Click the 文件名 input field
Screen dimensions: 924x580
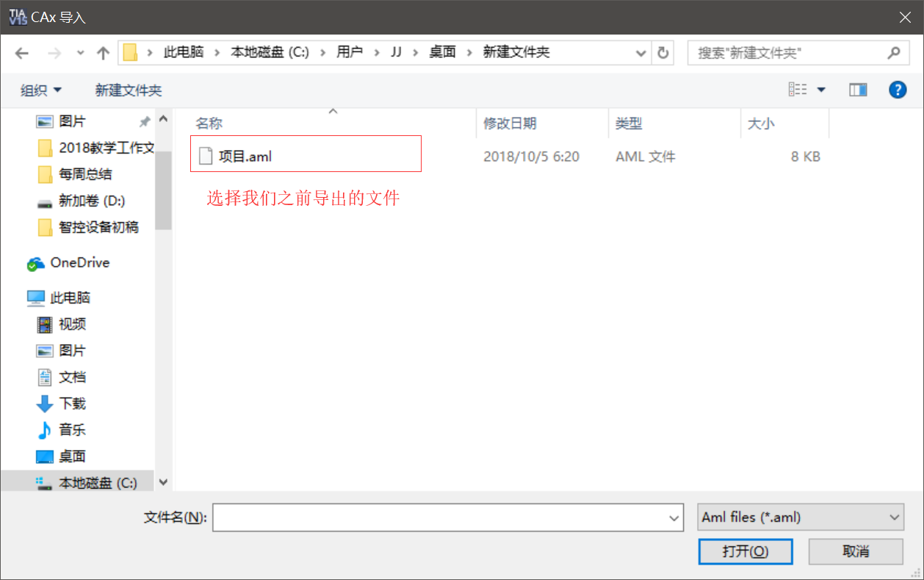tap(441, 518)
